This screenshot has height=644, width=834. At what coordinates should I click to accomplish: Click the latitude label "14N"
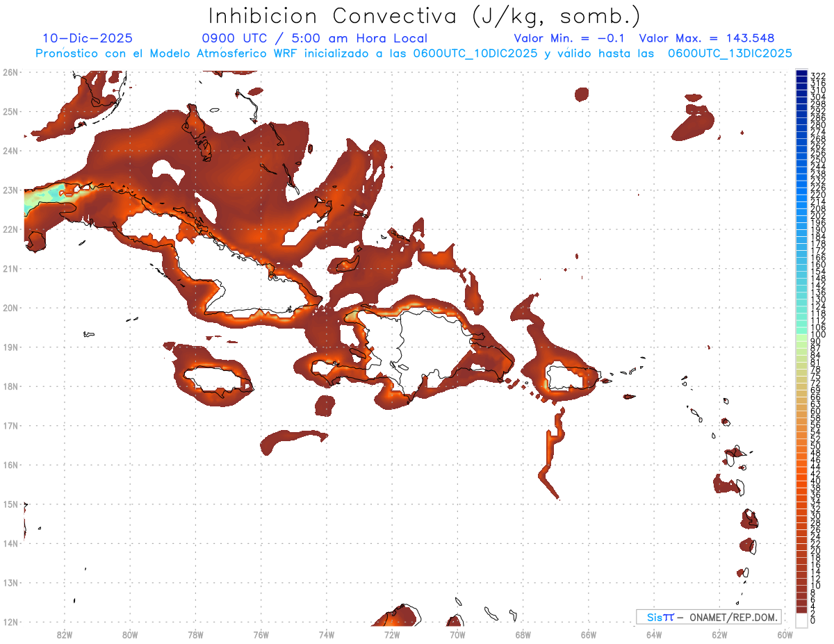[x=10, y=543]
